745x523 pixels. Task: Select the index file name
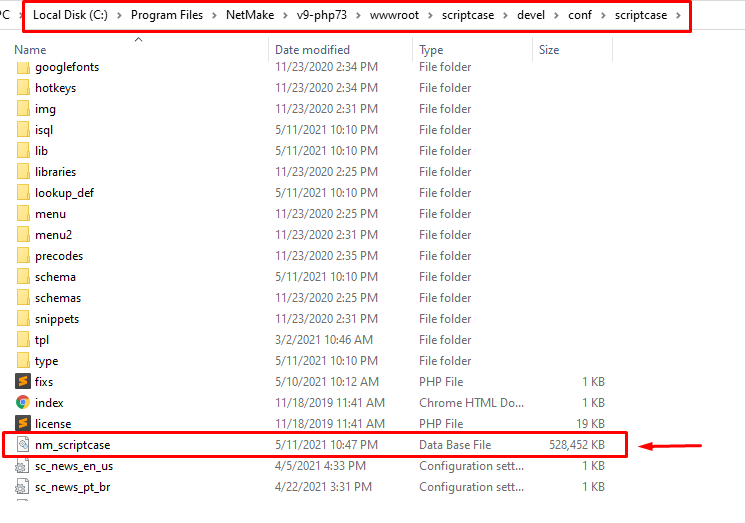49,403
